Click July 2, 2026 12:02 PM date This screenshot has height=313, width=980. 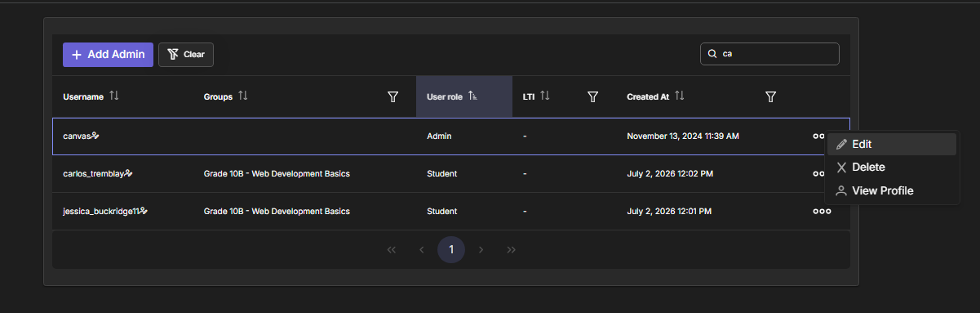(670, 173)
